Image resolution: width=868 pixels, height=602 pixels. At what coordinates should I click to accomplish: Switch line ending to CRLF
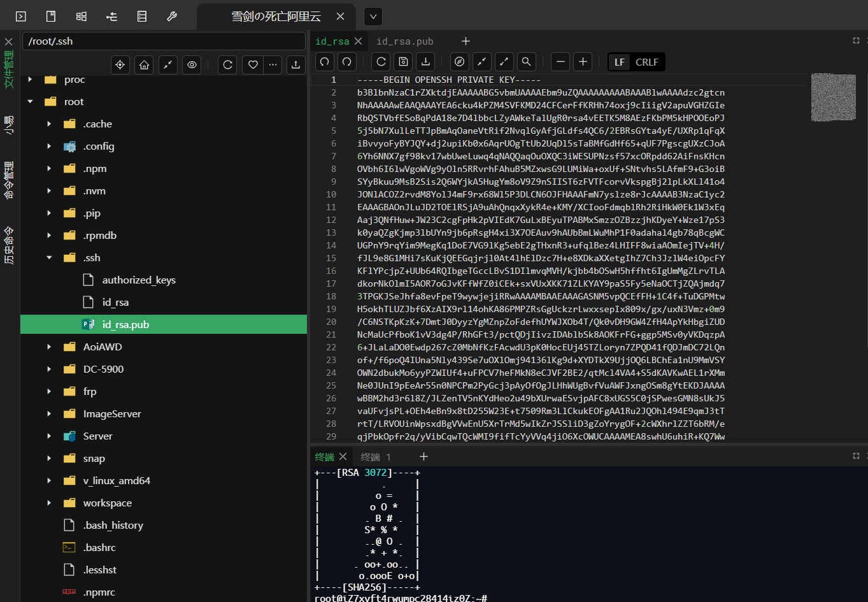646,62
